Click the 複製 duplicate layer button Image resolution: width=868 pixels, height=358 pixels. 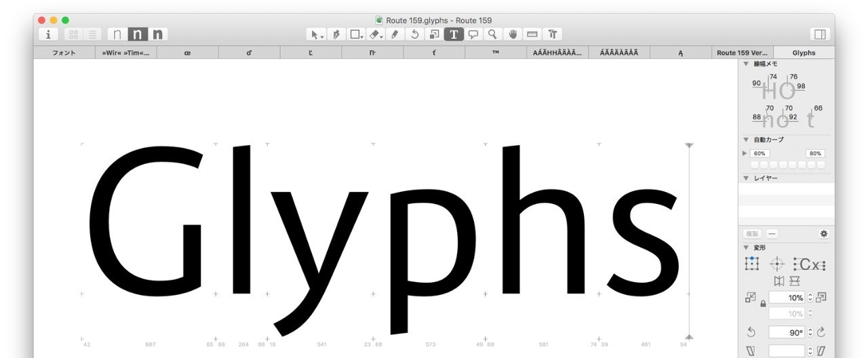click(753, 233)
